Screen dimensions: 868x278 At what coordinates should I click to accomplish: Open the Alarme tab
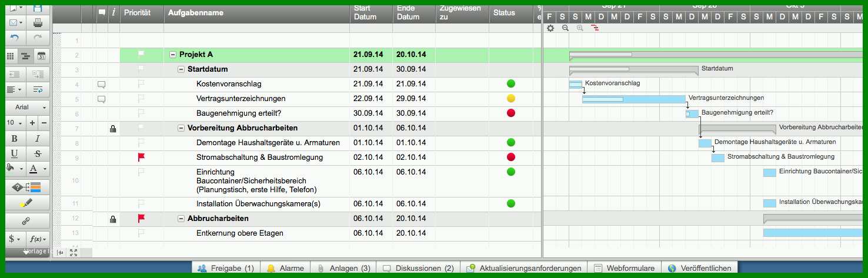(285, 268)
